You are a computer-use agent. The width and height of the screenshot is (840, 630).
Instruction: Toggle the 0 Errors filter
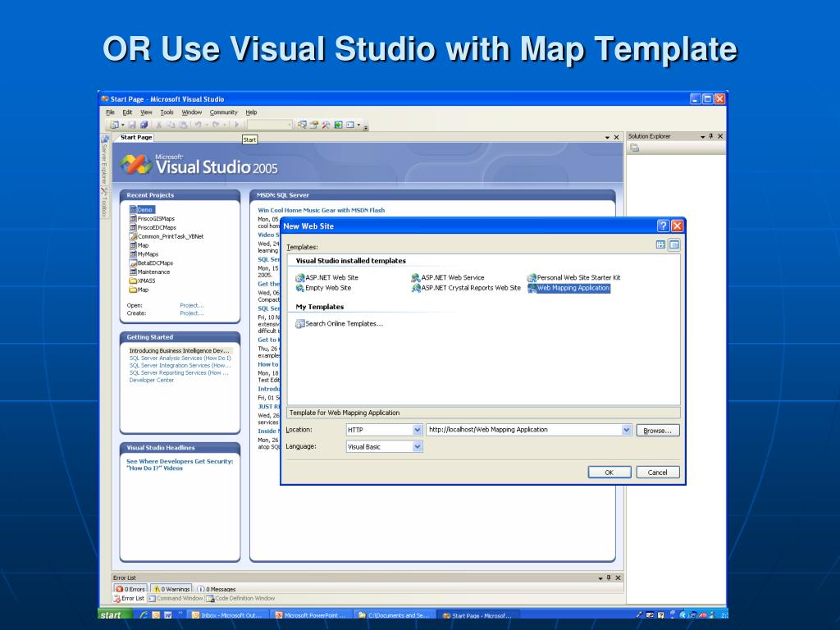[x=130, y=589]
